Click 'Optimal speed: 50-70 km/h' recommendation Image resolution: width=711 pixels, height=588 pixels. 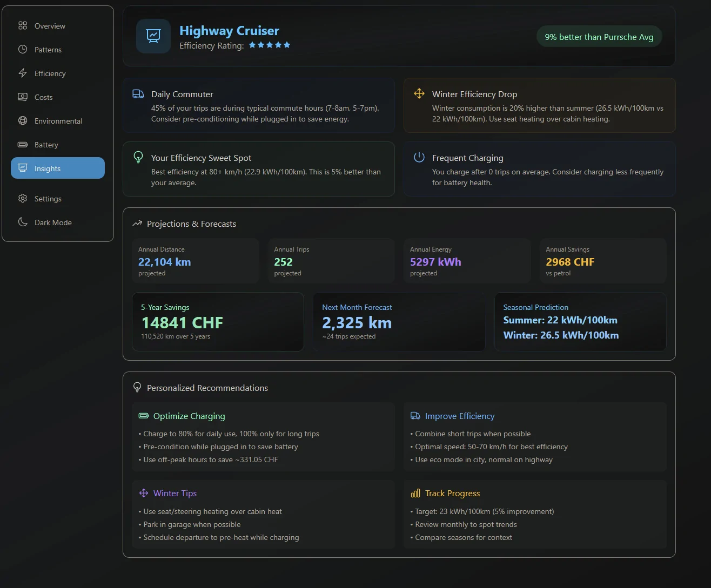(x=489, y=447)
